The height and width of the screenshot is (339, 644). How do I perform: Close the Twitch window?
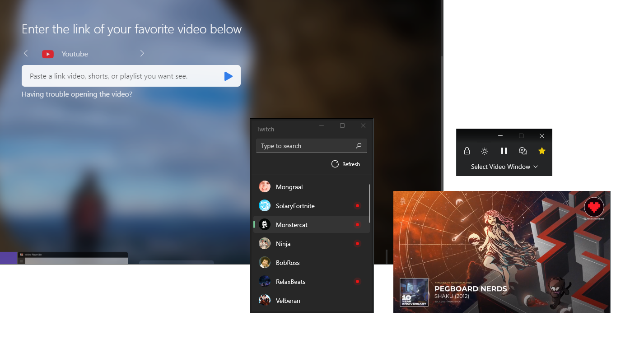[363, 125]
